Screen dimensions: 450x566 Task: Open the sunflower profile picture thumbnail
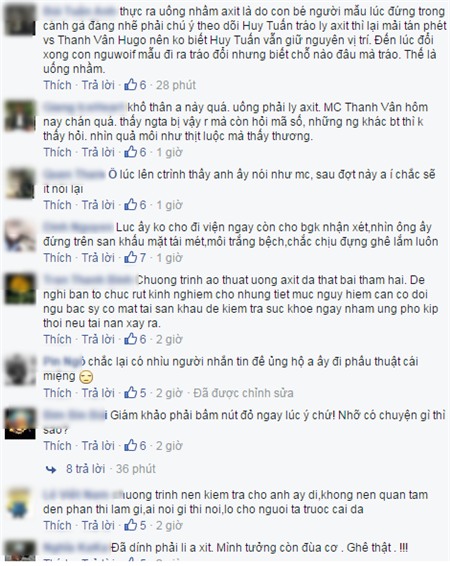[20, 288]
